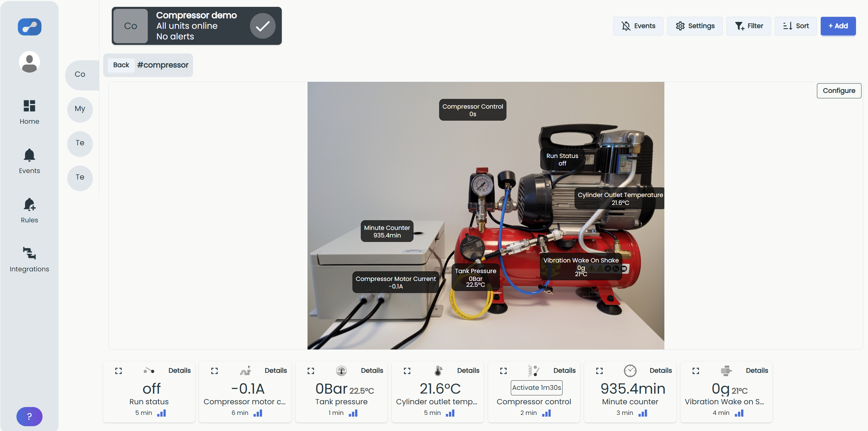Expand the Cylinder outlet temperature card fullscreen
Viewport: 868px width, 431px height.
point(407,371)
